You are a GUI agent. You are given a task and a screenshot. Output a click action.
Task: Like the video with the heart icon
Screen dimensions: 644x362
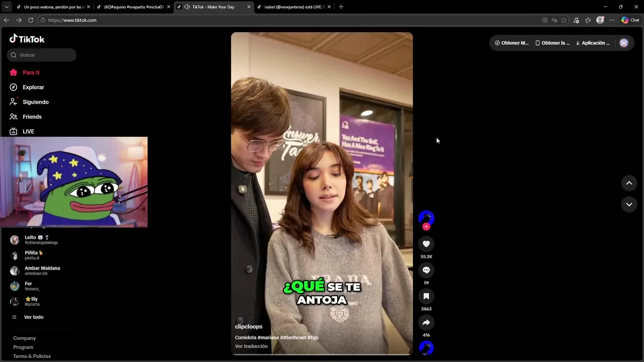(x=426, y=244)
